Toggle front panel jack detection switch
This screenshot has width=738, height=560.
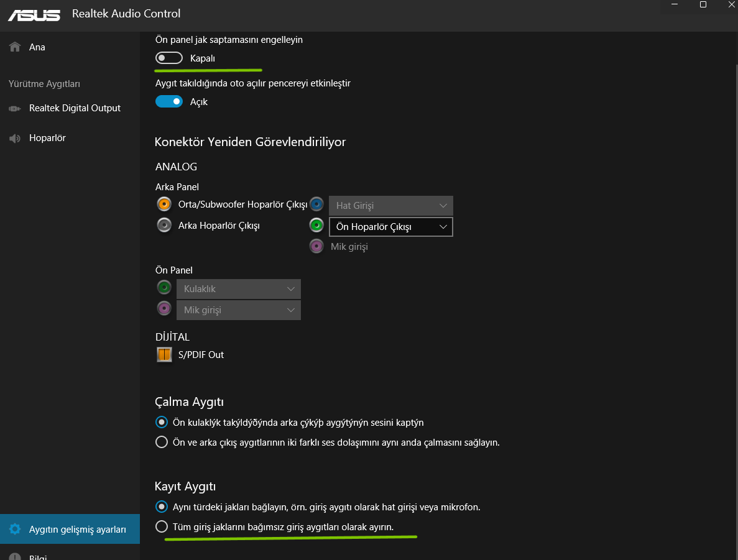pos(169,58)
